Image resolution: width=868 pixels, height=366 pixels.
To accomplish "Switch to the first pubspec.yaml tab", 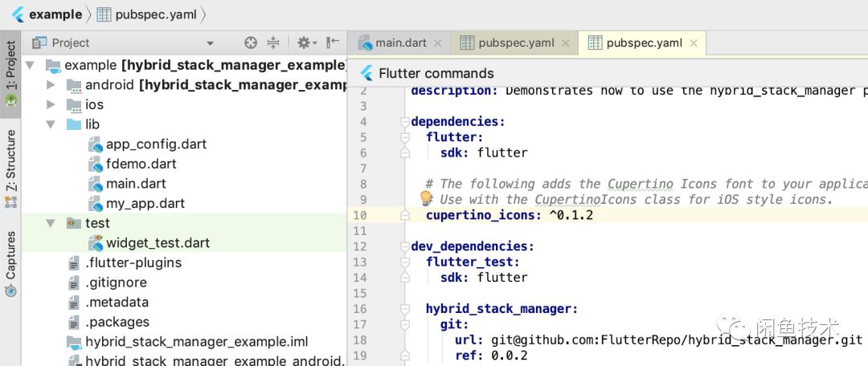I will coord(516,43).
